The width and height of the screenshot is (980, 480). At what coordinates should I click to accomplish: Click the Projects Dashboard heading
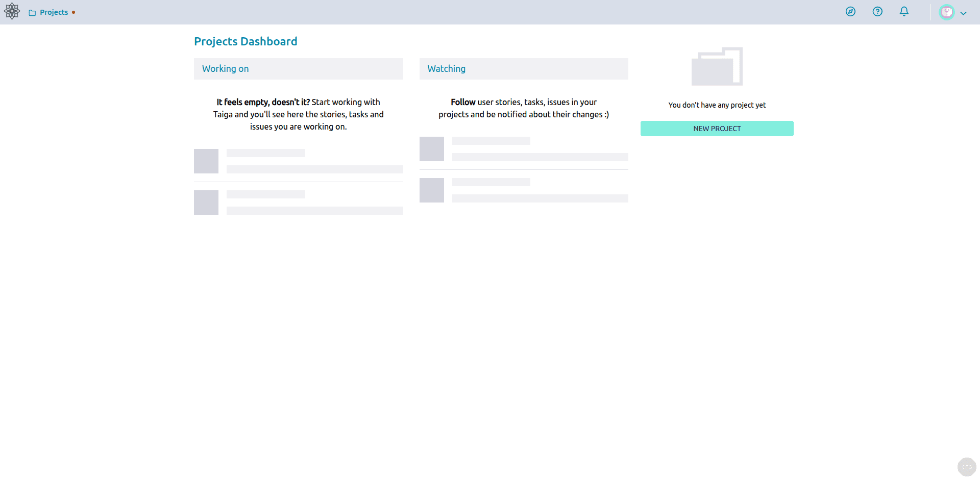(x=246, y=41)
